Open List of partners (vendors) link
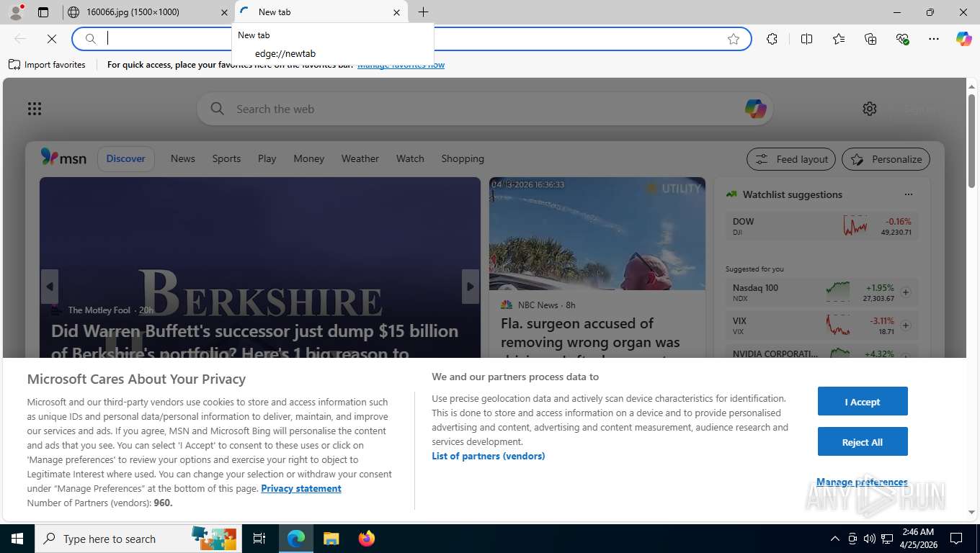The width and height of the screenshot is (980, 553). [x=489, y=456]
